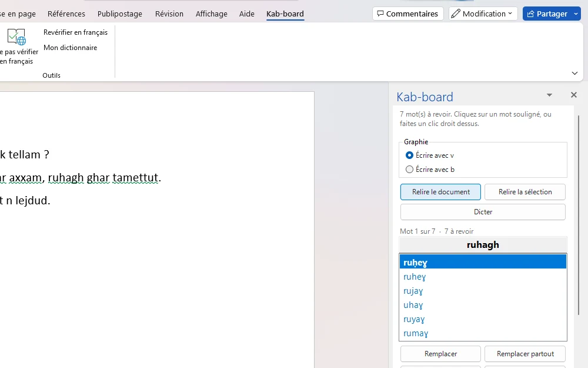Switch to the Révision ribbon tab
The image size is (588, 368).
pos(169,14)
